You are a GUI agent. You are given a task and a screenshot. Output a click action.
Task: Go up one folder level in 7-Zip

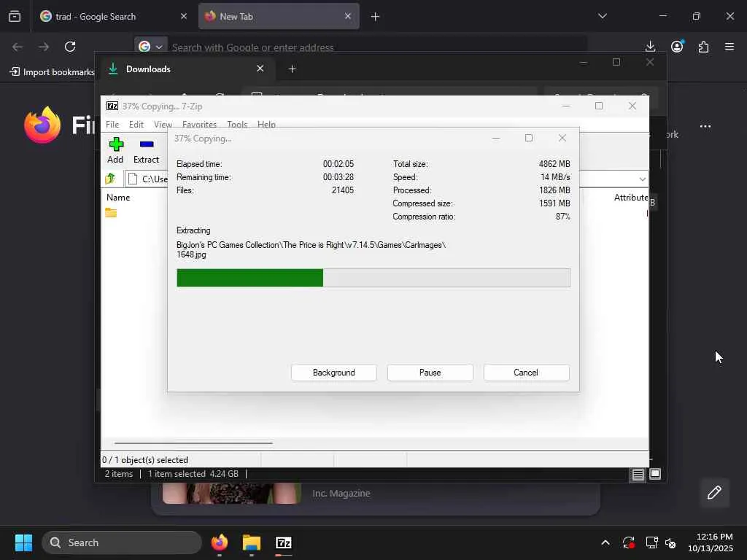111,179
